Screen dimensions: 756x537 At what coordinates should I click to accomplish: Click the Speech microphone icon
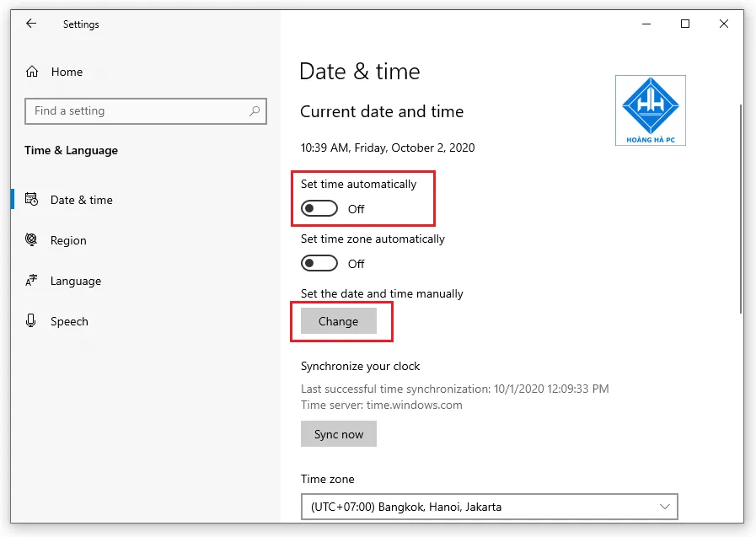(x=32, y=321)
